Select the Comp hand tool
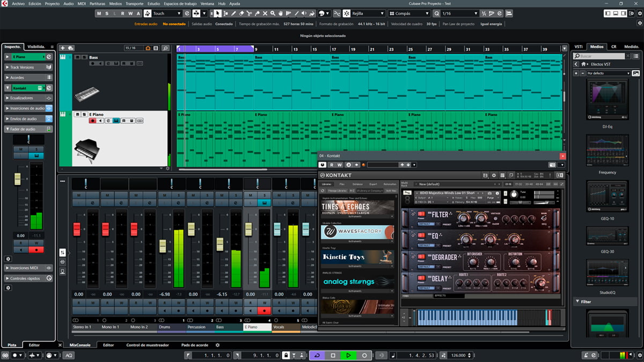 coord(281,13)
